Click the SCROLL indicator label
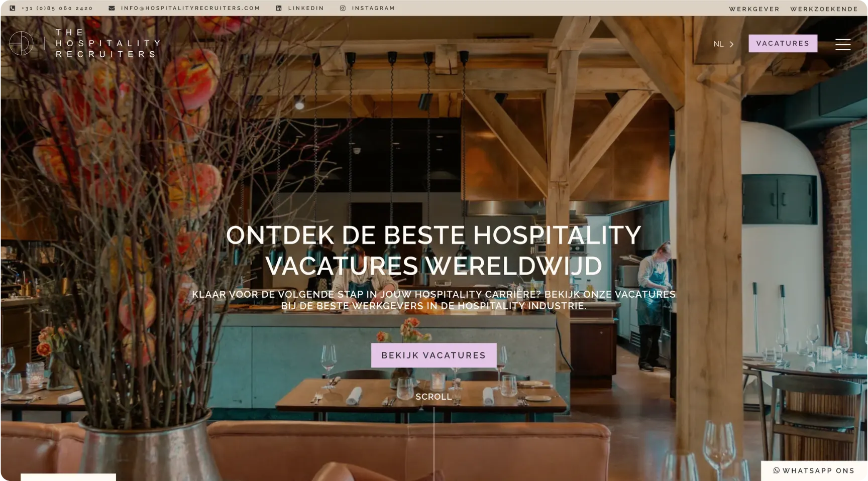 [x=433, y=397]
